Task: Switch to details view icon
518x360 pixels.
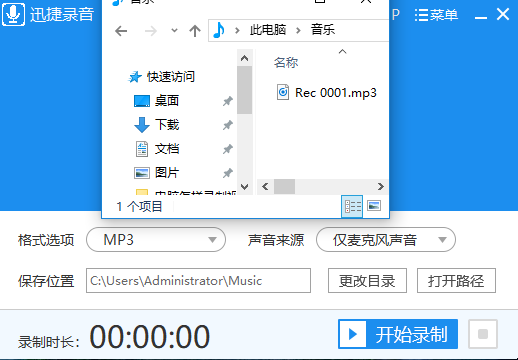Action: pos(352,206)
